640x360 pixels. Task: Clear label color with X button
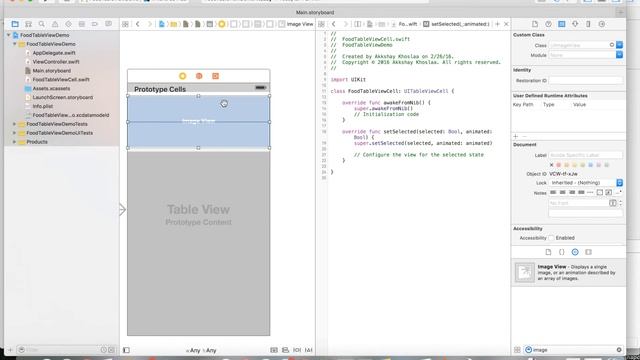click(551, 165)
